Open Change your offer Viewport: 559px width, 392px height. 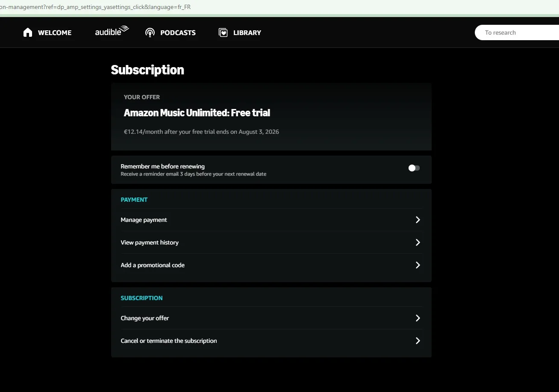tap(271, 318)
